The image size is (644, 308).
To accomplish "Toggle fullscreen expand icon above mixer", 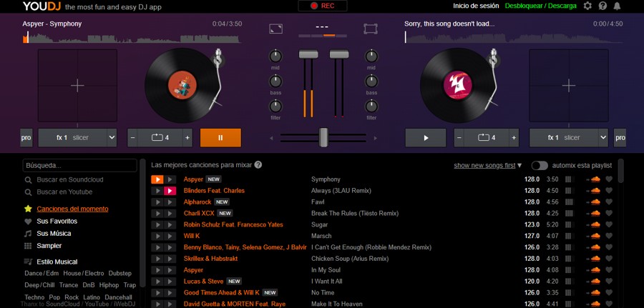I will [x=276, y=29].
